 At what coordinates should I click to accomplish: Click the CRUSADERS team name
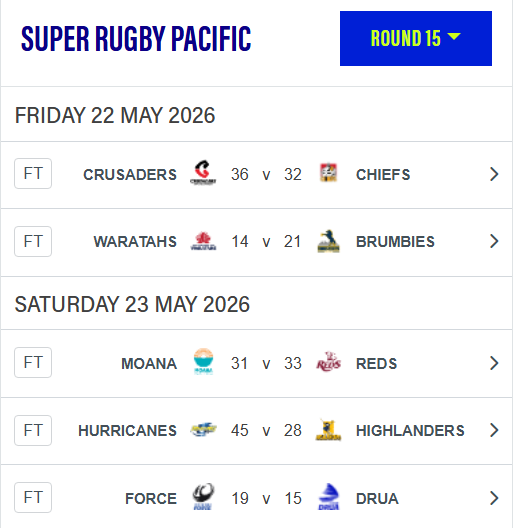[x=130, y=175]
